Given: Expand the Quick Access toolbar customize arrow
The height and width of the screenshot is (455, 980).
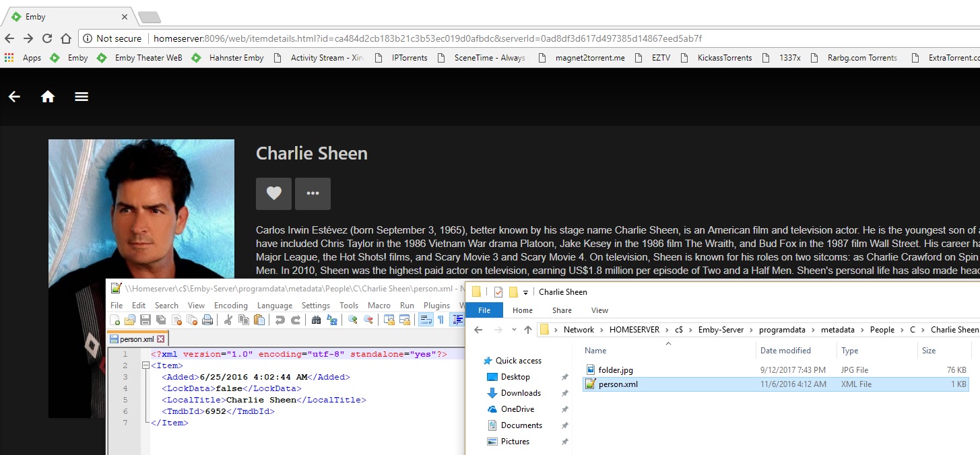Looking at the screenshot, I should [526, 292].
